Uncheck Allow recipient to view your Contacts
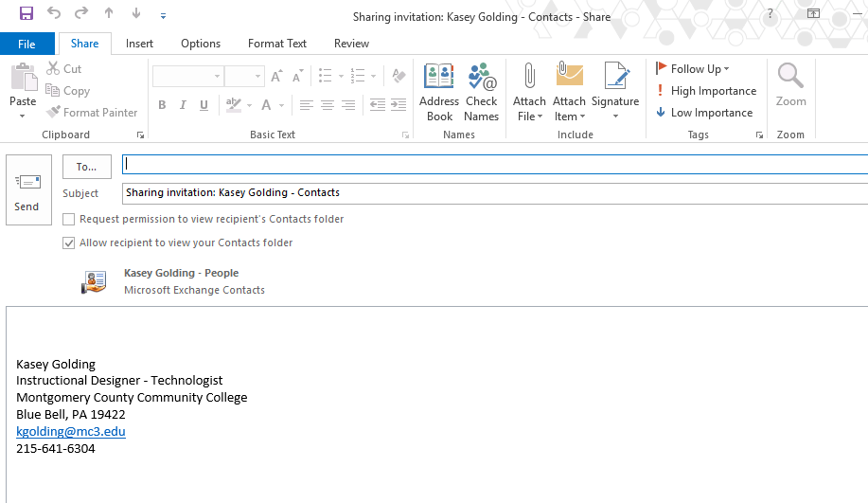The image size is (868, 503). click(69, 243)
